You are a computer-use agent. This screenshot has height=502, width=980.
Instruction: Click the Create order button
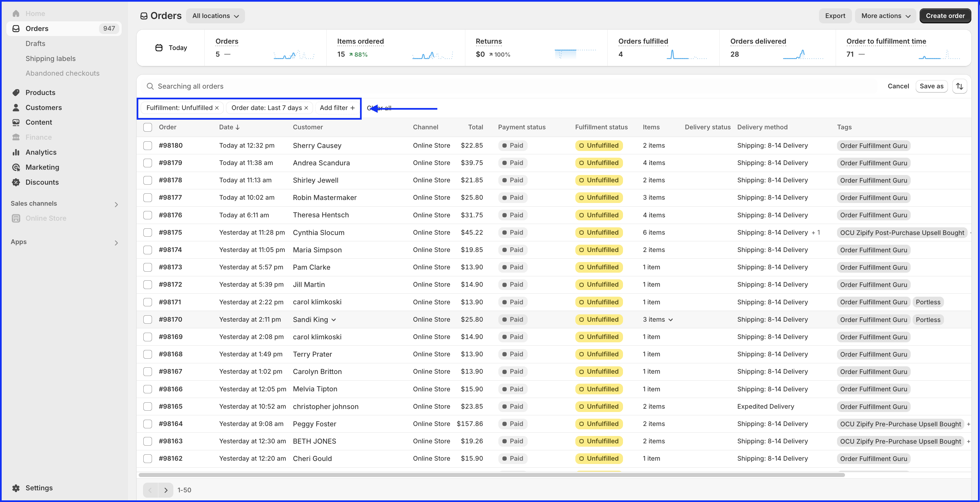945,16
